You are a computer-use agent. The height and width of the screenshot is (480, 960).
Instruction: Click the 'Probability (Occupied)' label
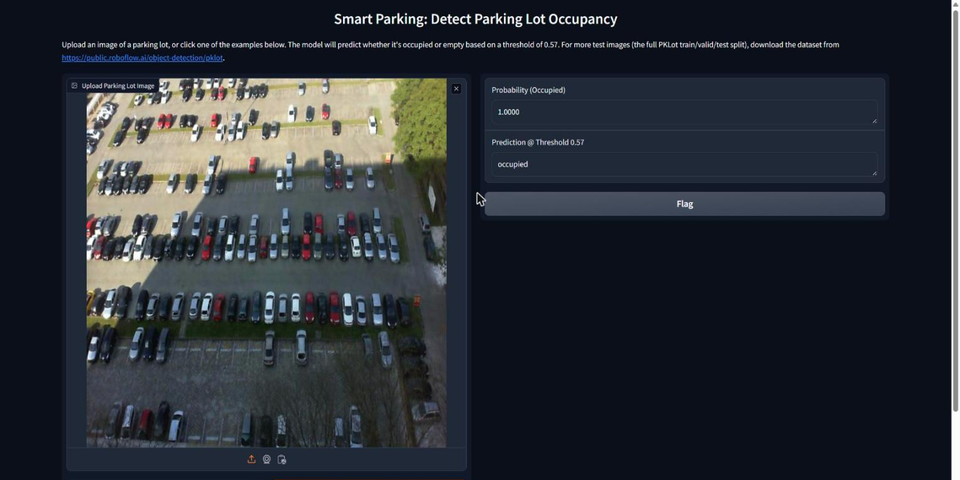(x=528, y=90)
